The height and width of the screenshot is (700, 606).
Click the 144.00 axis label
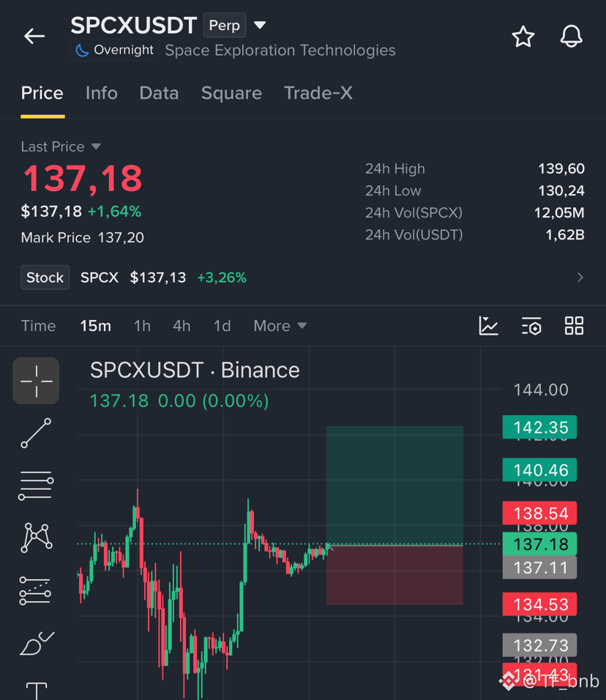pyautogui.click(x=541, y=390)
